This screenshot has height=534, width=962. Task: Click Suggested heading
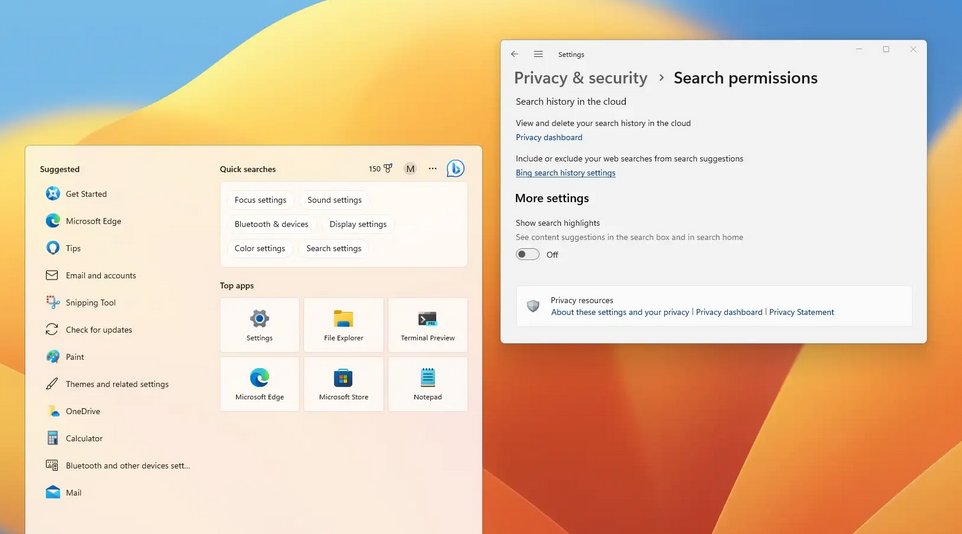[60, 169]
